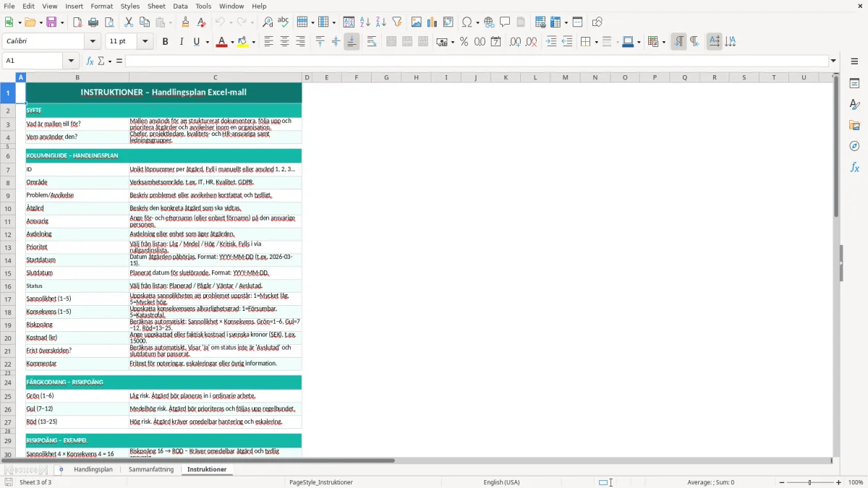The image size is (868, 488).
Task: Open the Borders dropdown arrow
Action: click(596, 42)
